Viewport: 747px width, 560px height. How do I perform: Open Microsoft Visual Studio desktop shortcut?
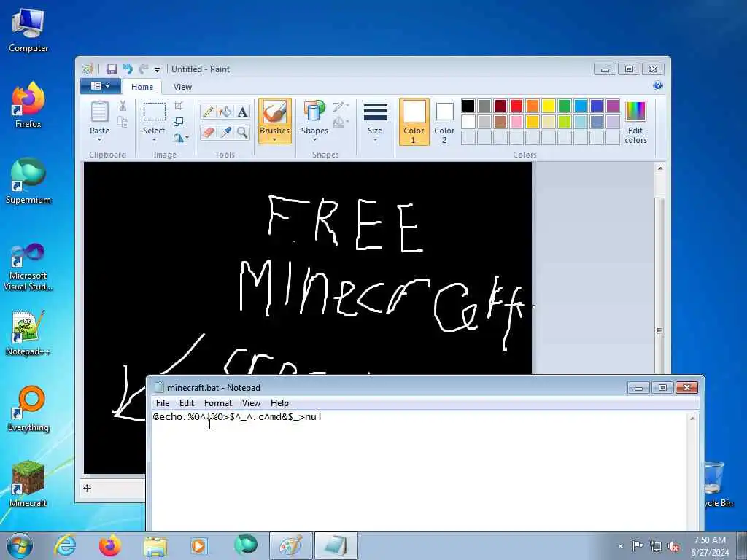(x=28, y=267)
